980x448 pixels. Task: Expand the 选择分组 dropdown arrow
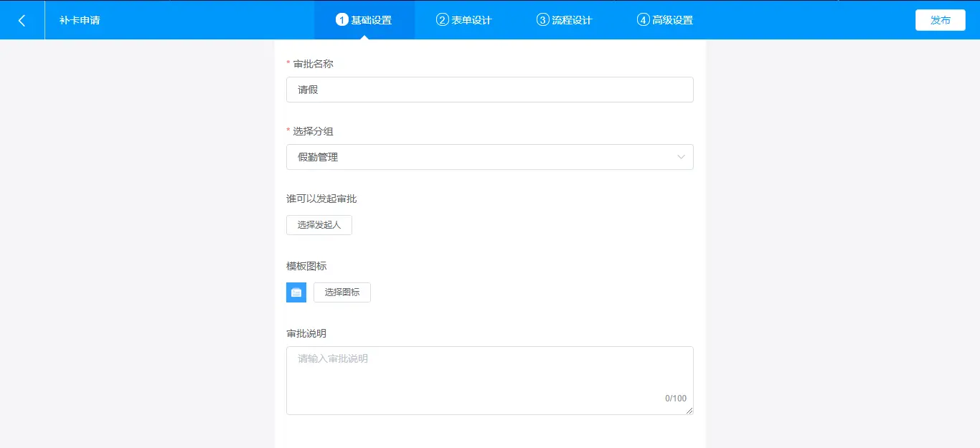pyautogui.click(x=681, y=157)
